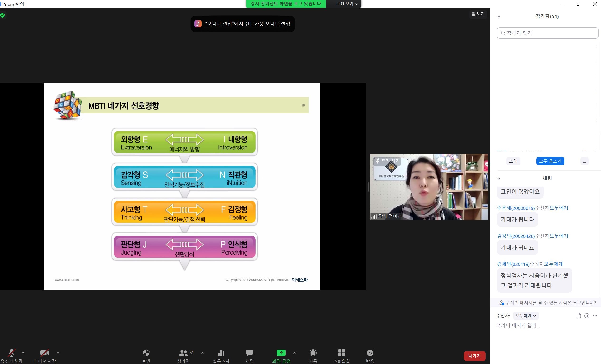601x364 pixels.
Task: Open the participants panel more (...) menu
Action: tap(584, 161)
